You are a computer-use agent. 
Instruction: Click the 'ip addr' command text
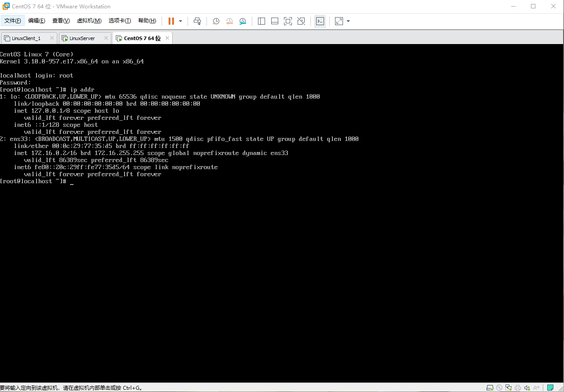coord(82,89)
